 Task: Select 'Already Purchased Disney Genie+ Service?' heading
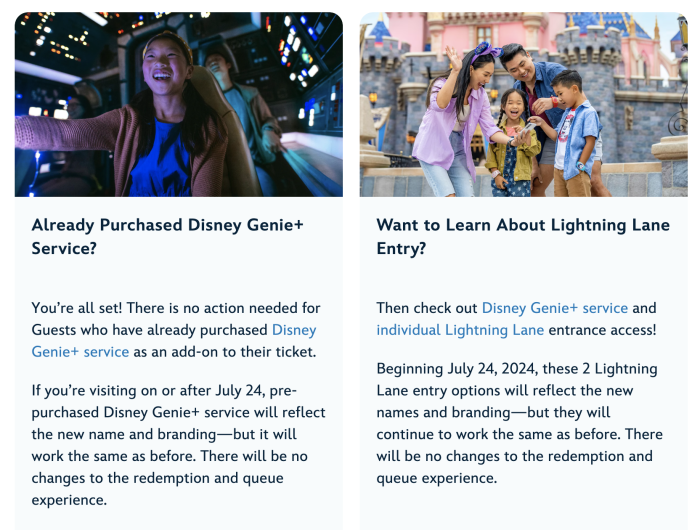167,237
